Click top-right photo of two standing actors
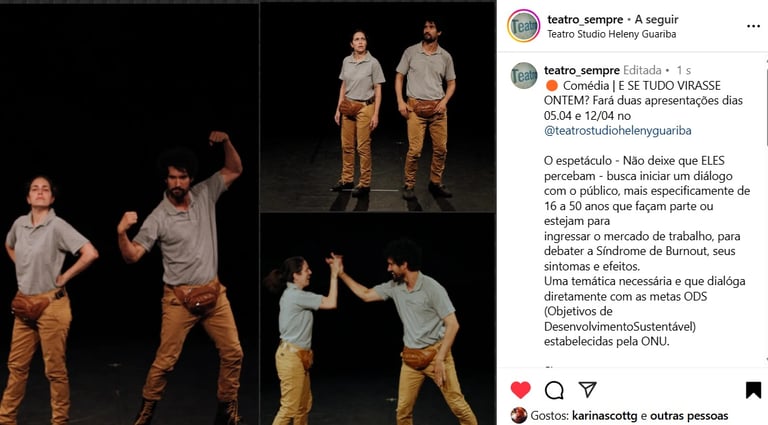 378,107
